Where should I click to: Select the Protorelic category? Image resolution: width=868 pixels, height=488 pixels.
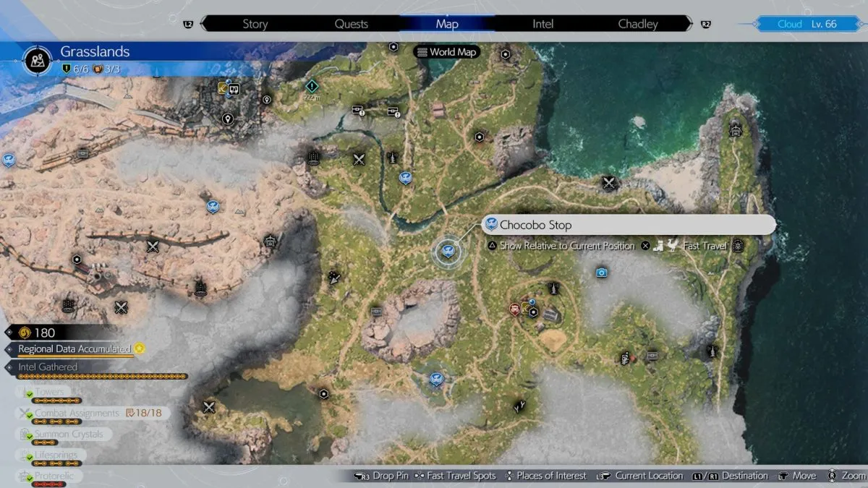pos(48,476)
